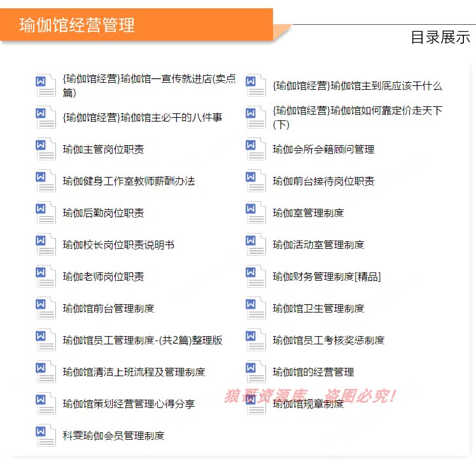Open the file name 科雯瑜伽会员管理制度
The width and height of the screenshot is (476, 464).
coord(113,436)
